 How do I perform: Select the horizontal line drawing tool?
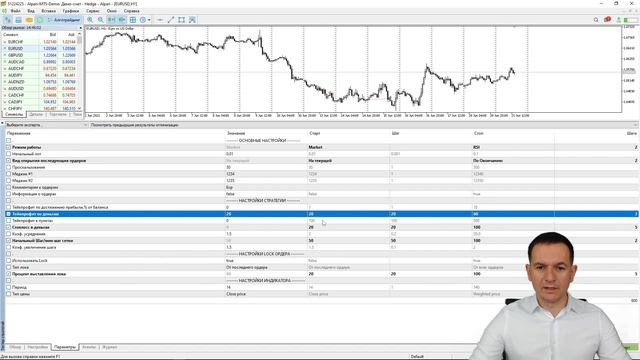(x=160, y=20)
